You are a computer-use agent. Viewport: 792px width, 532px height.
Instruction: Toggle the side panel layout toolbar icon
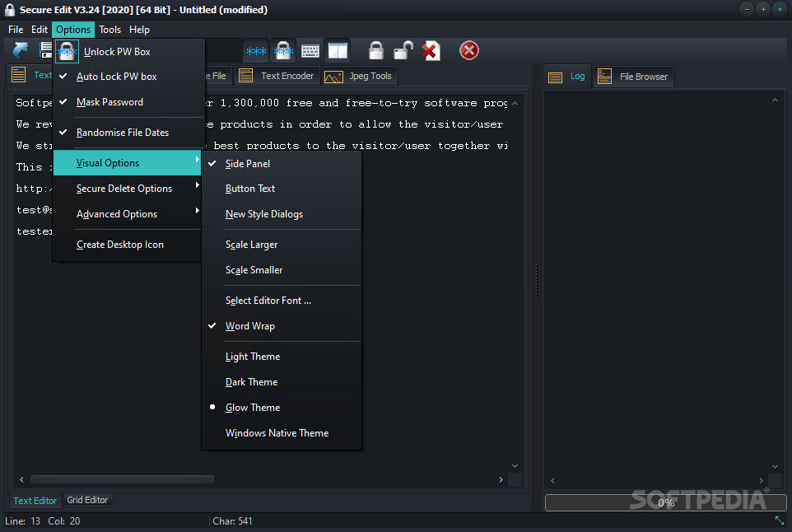pos(338,50)
